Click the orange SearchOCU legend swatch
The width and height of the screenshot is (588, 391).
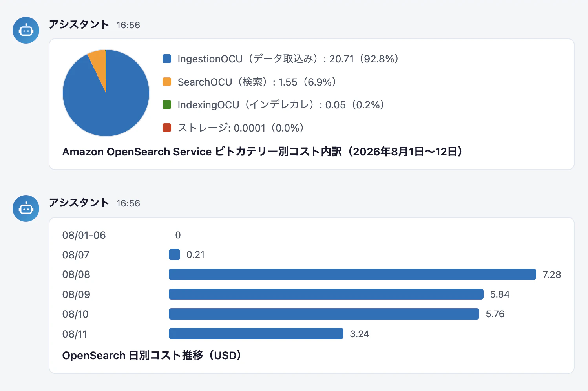[x=167, y=82]
